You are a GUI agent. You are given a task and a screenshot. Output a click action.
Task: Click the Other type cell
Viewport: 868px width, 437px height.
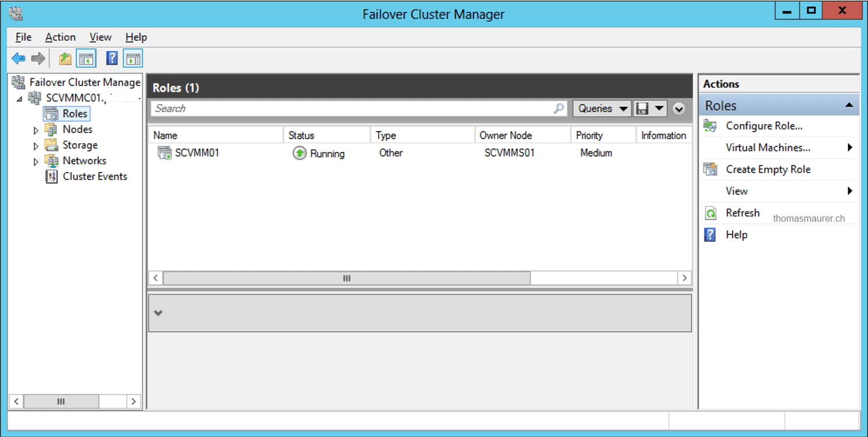coord(391,153)
